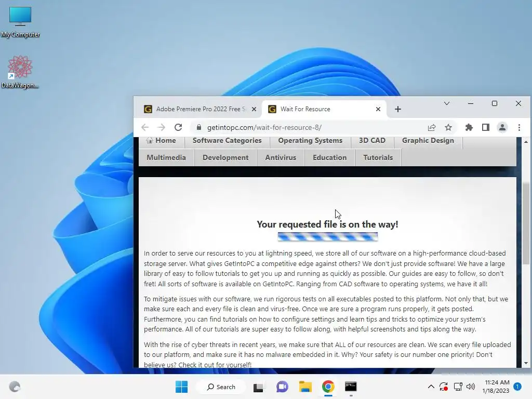Reload the getintopc page

coord(178,127)
